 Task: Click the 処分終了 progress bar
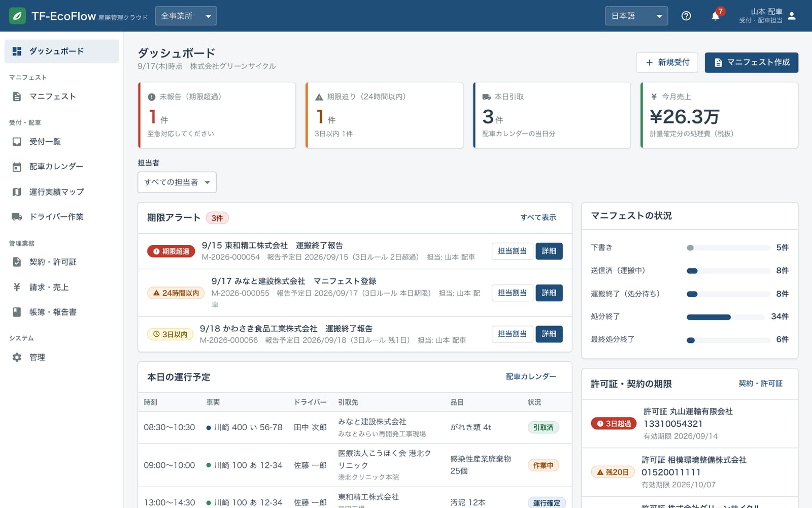726,317
